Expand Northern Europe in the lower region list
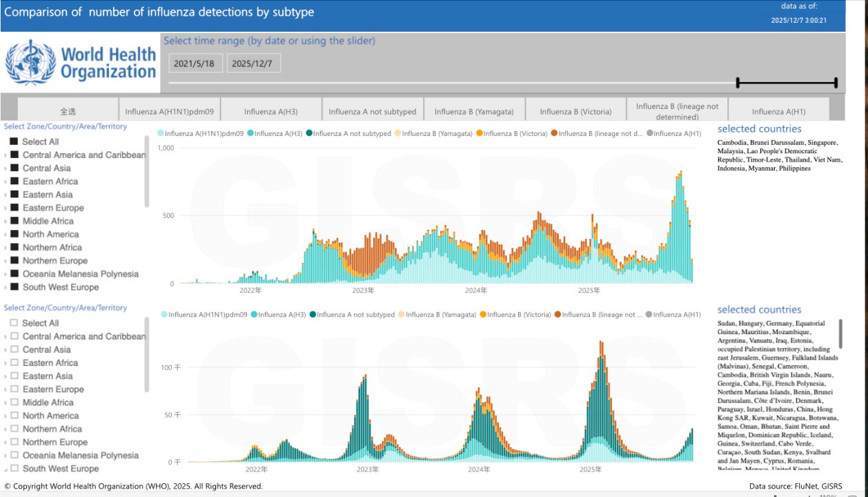The image size is (868, 497). click(x=6, y=442)
